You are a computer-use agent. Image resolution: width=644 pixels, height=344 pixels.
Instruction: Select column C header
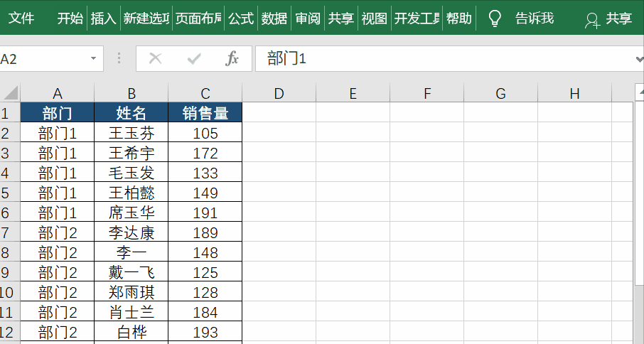coord(205,93)
